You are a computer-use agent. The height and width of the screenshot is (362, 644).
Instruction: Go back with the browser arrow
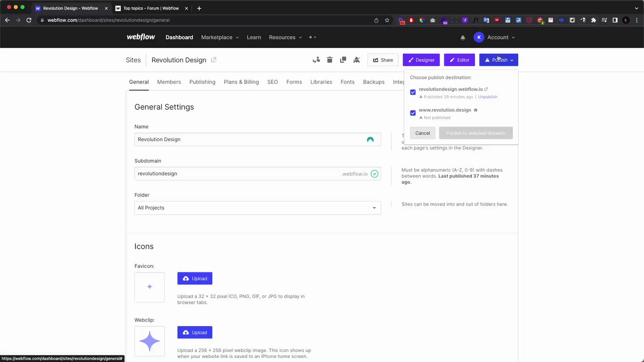(x=7, y=20)
